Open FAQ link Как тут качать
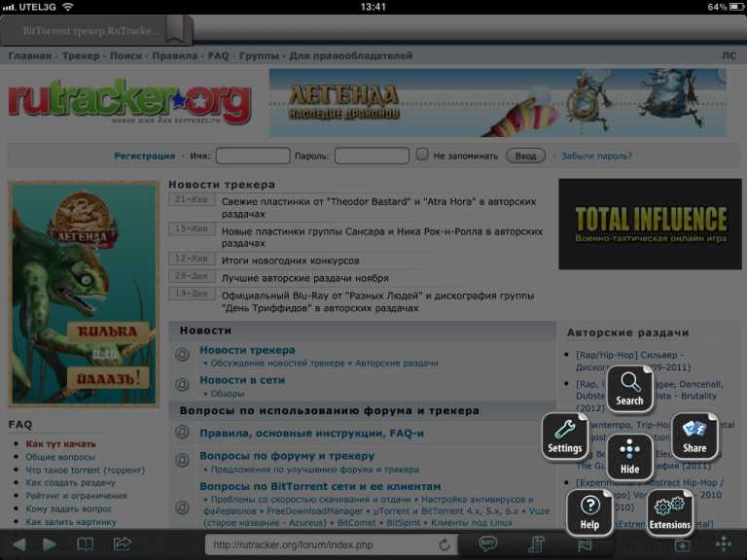The height and width of the screenshot is (560, 747). coord(60,443)
